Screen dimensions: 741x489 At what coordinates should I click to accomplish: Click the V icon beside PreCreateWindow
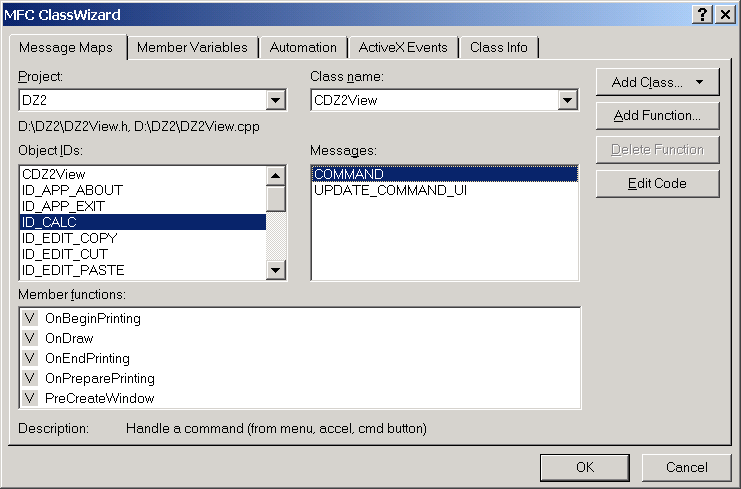[x=30, y=398]
